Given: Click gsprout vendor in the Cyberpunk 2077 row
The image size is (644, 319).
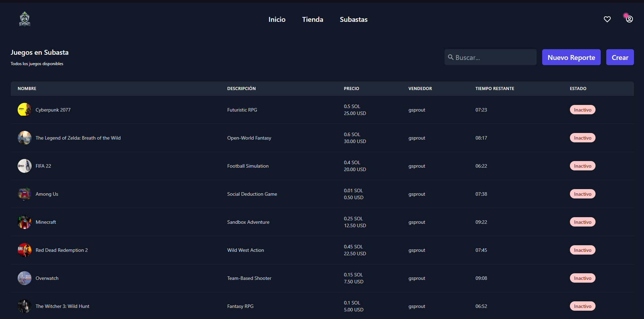Looking at the screenshot, I should click(x=417, y=110).
